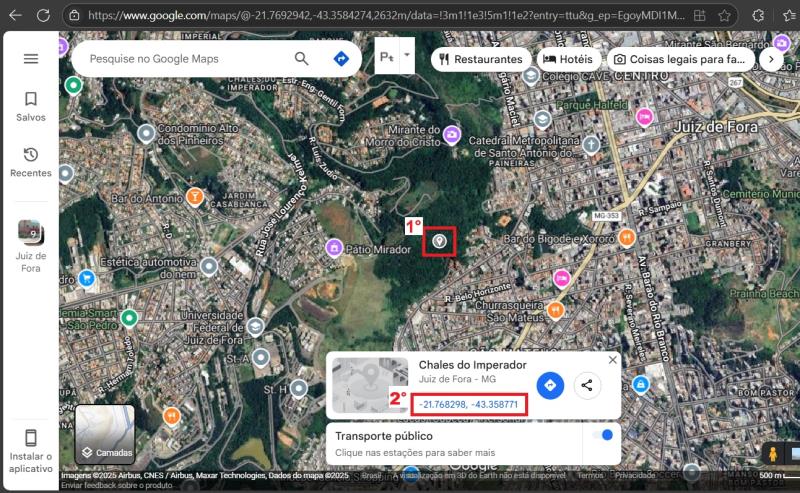Open Salvos saved places

[x=31, y=107]
